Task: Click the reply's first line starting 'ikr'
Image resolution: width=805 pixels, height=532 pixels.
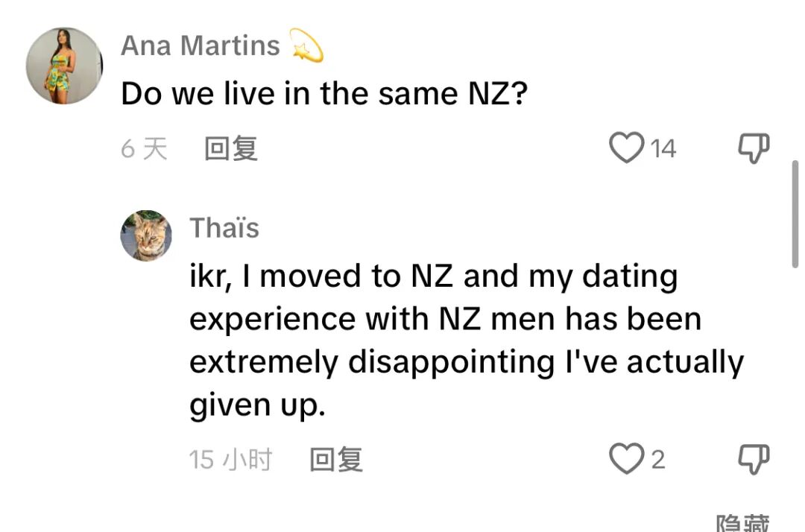Action: tap(433, 277)
